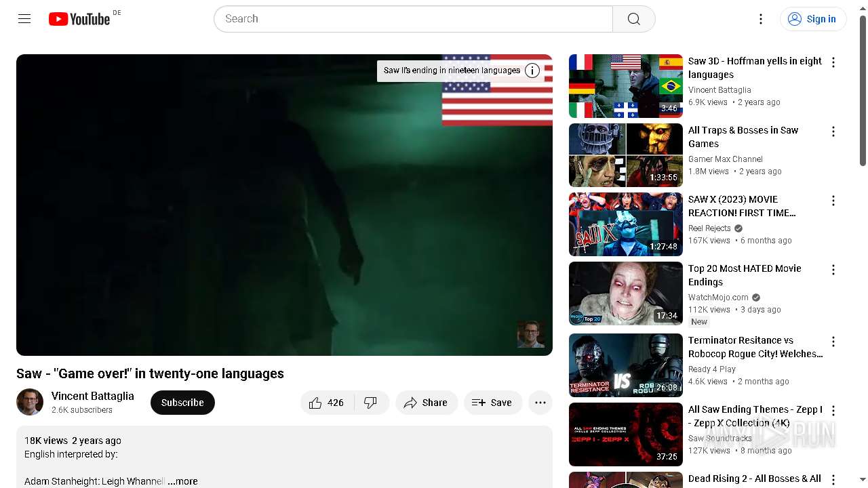Open Saw 3D - Hoffman yells title
The image size is (868, 488).
pyautogui.click(x=755, y=68)
